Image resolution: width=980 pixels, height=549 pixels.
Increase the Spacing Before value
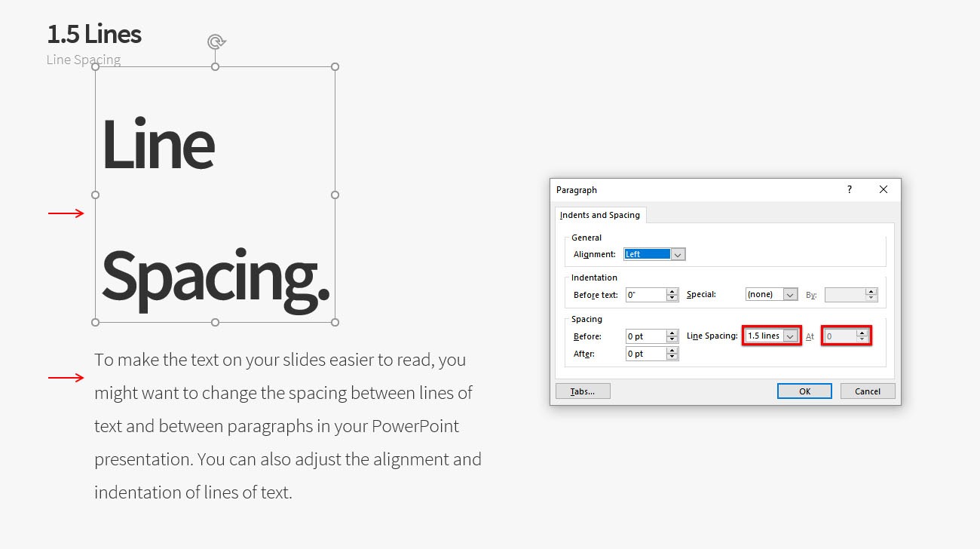672,333
